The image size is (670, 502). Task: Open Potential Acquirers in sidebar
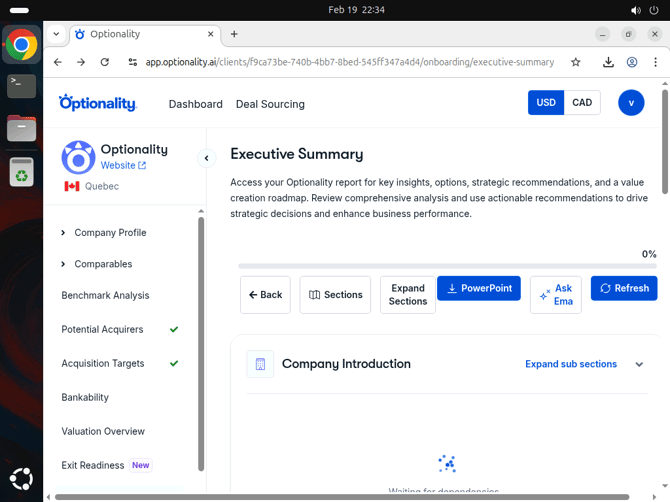(x=102, y=329)
